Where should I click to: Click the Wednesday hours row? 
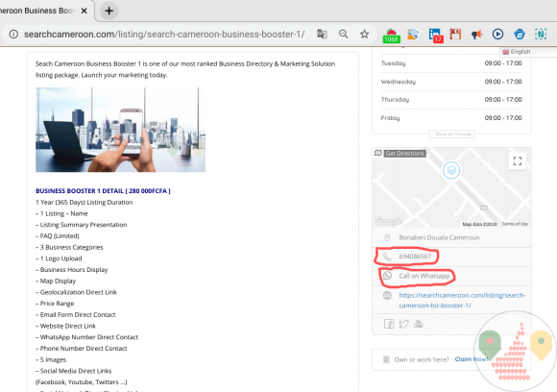[451, 82]
